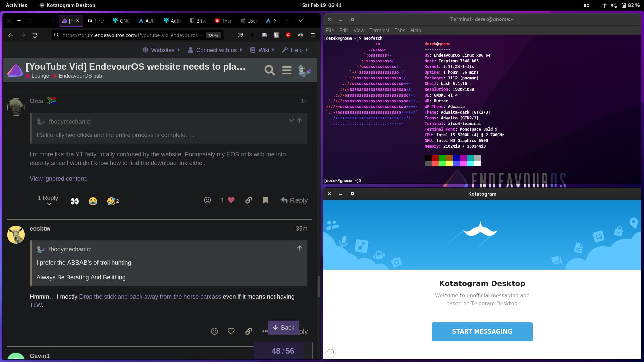Image resolution: width=644 pixels, height=362 pixels.
Task: Toggle the quote collapse arrow on fbodymechanic's quote
Action: (291, 120)
